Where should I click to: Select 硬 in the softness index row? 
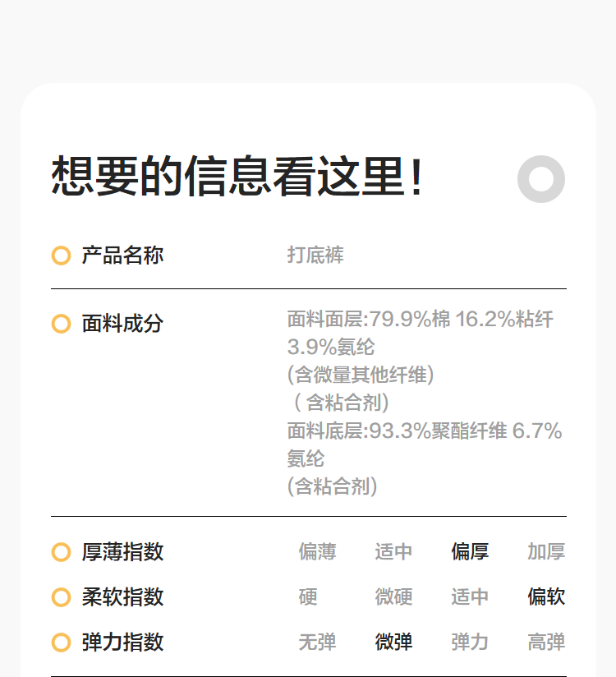308,597
